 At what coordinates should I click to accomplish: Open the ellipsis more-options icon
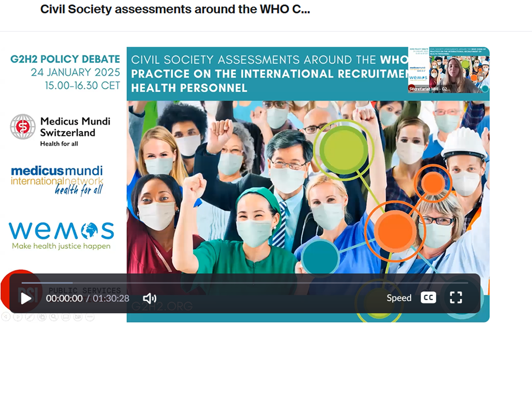(90, 317)
